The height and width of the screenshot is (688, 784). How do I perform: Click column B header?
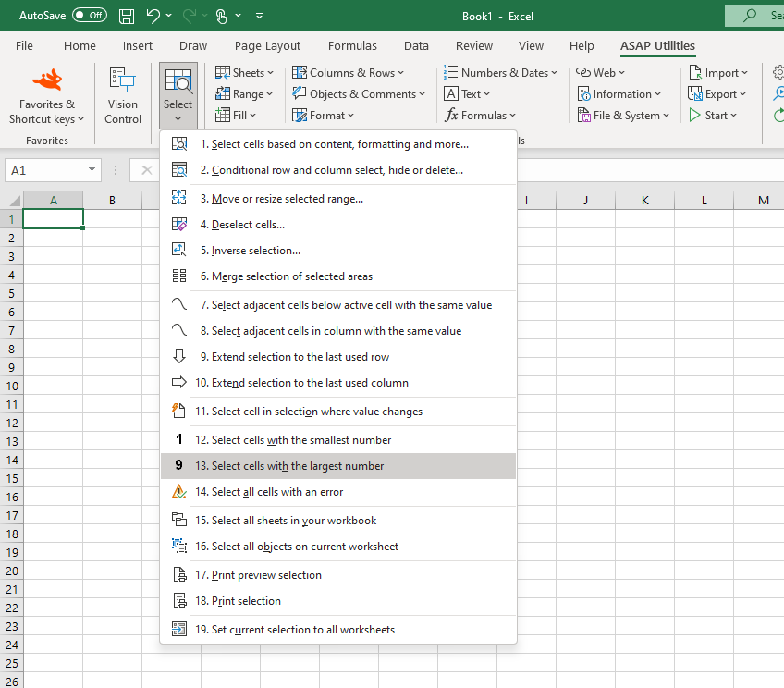pyautogui.click(x=113, y=201)
